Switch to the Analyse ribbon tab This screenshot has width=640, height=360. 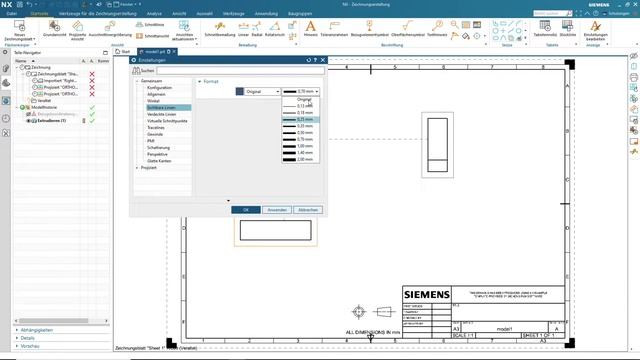[154, 13]
